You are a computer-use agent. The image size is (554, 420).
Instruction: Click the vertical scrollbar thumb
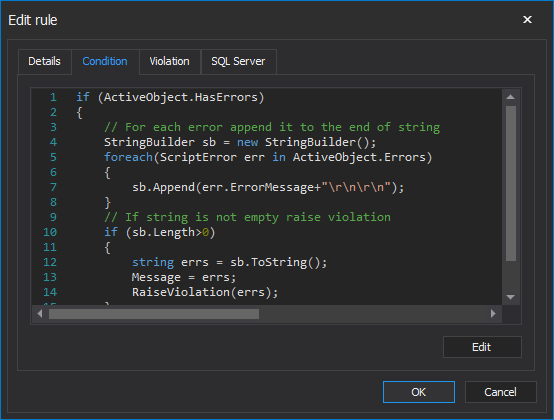pyautogui.click(x=511, y=183)
